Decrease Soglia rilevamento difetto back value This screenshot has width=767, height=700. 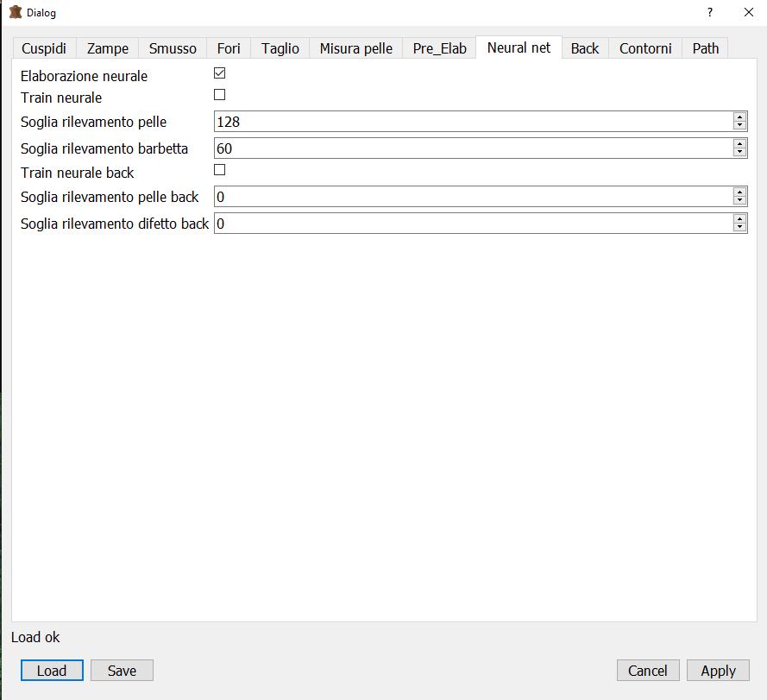[739, 228]
